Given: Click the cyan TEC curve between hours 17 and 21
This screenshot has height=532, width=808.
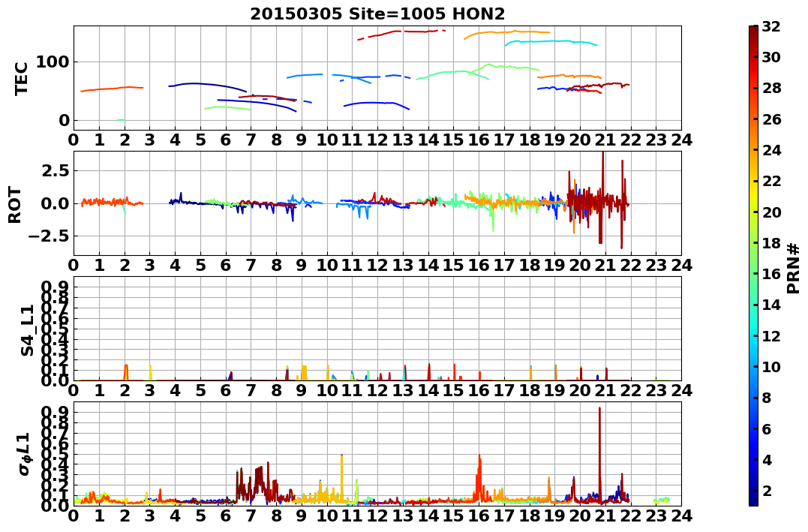Looking at the screenshot, I should click(x=551, y=41).
